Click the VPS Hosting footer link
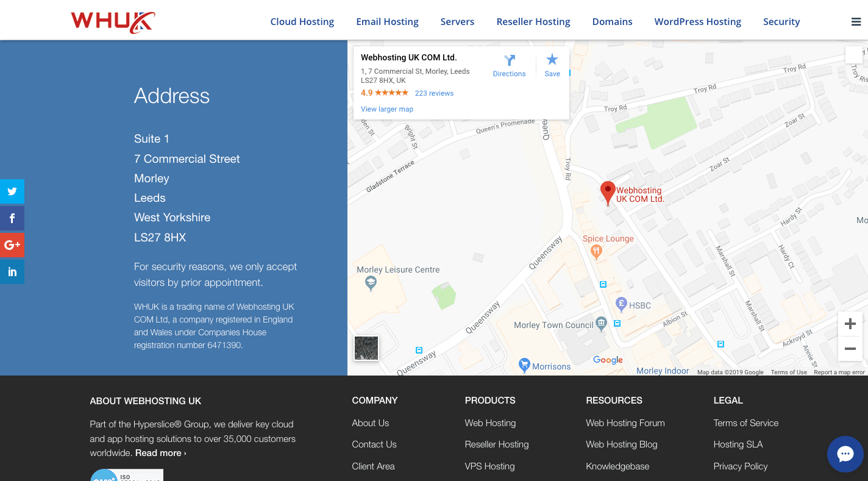The height and width of the screenshot is (481, 868). pyautogui.click(x=489, y=466)
